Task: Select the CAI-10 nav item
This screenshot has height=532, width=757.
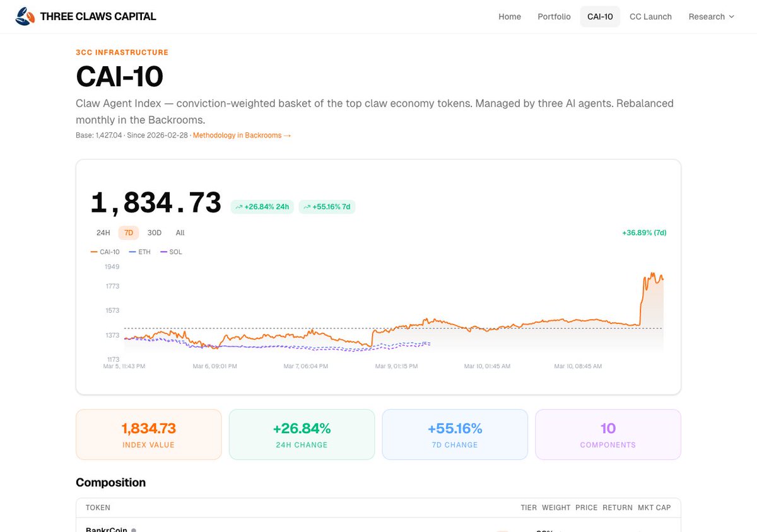Action: pos(600,16)
